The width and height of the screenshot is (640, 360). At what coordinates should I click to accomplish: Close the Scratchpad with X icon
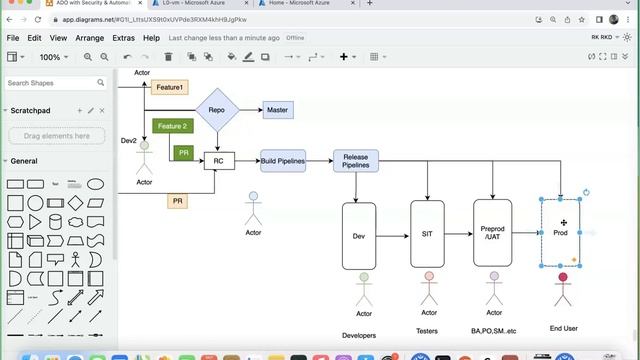(x=102, y=111)
